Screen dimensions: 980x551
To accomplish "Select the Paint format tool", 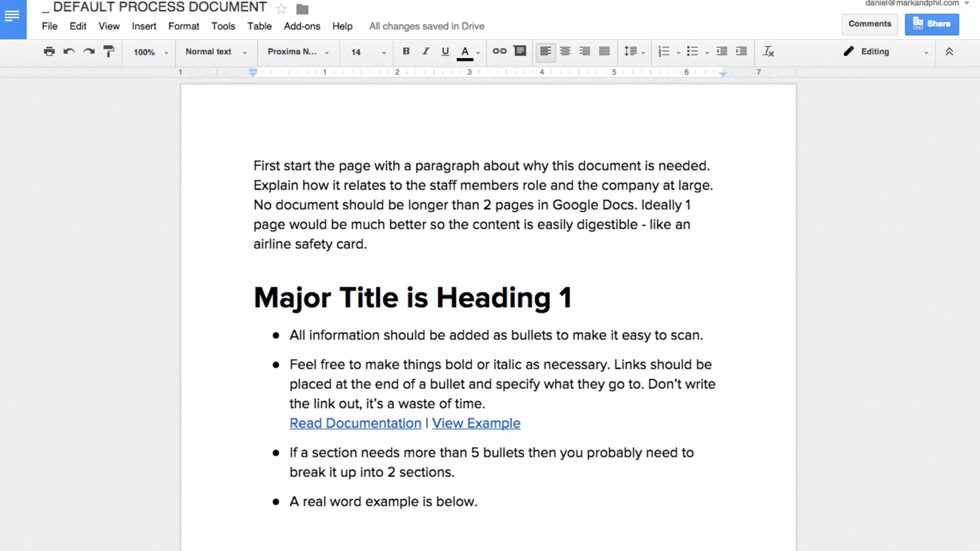I will tap(109, 52).
